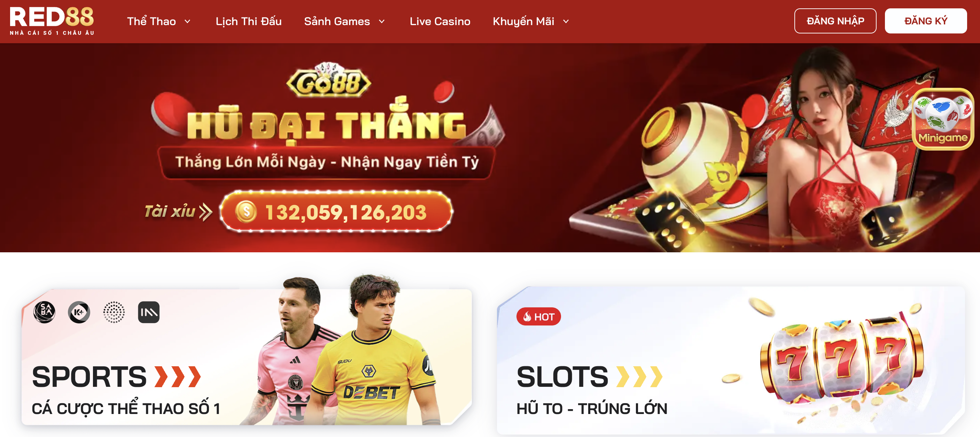Open the Minigame floating icon
Image resolution: width=980 pixels, height=437 pixels.
[943, 119]
